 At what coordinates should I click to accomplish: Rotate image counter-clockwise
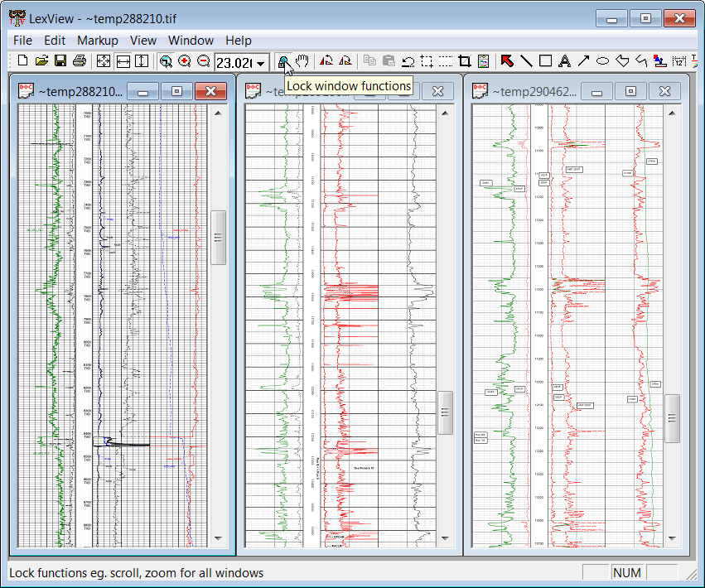[x=326, y=60]
